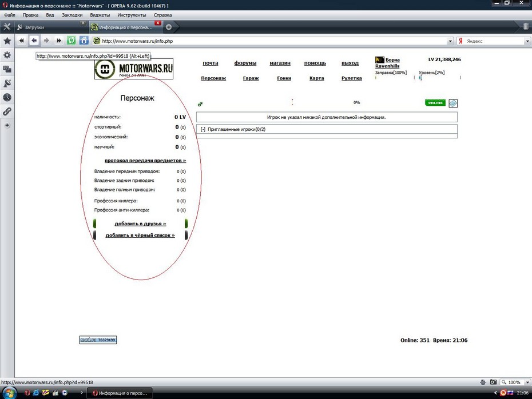Open the Links chain sidebar panel
Screen dimensions: 532x399
(x=7, y=111)
